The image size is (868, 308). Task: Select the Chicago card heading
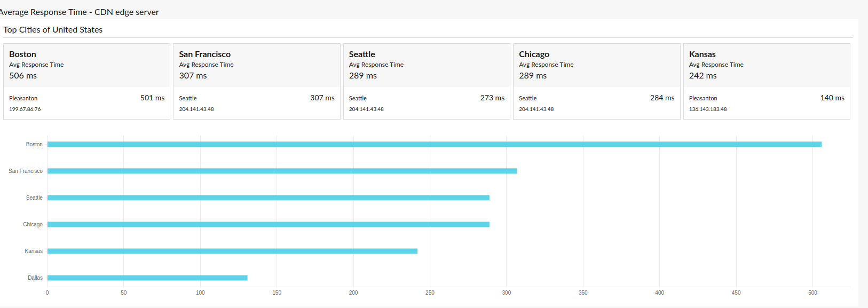pyautogui.click(x=534, y=54)
